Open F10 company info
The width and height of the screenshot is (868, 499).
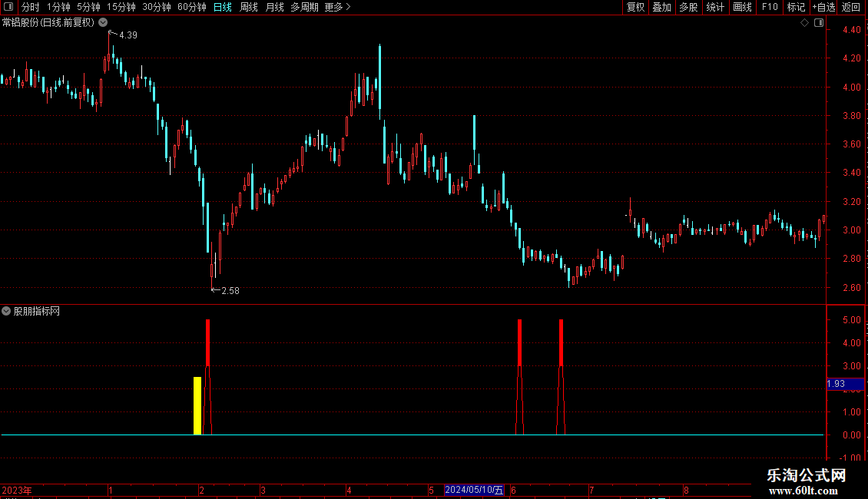point(770,7)
